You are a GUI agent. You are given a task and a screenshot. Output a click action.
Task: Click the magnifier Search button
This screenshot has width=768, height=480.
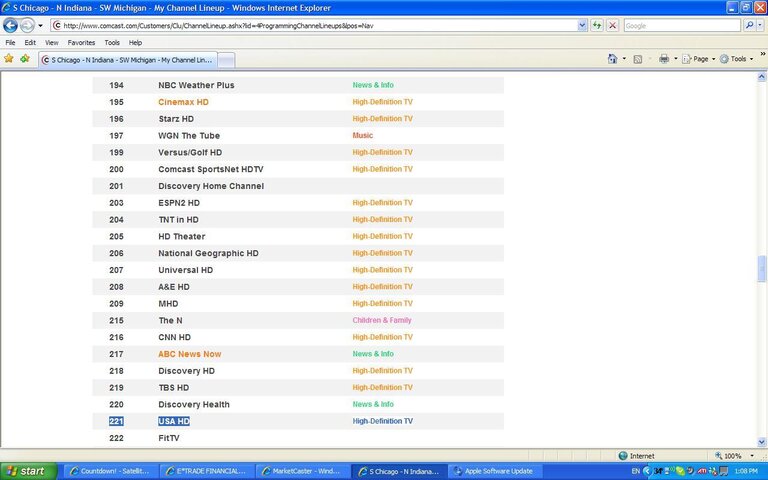pos(749,25)
